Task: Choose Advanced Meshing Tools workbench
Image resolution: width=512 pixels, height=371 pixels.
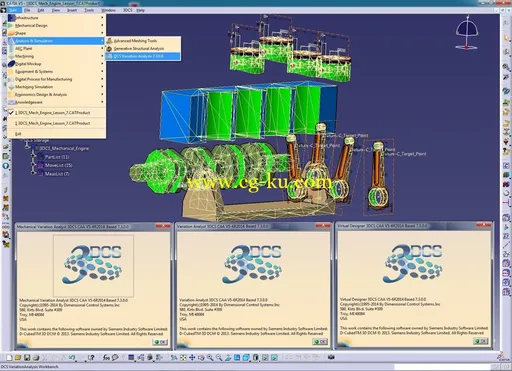Action: click(x=143, y=41)
